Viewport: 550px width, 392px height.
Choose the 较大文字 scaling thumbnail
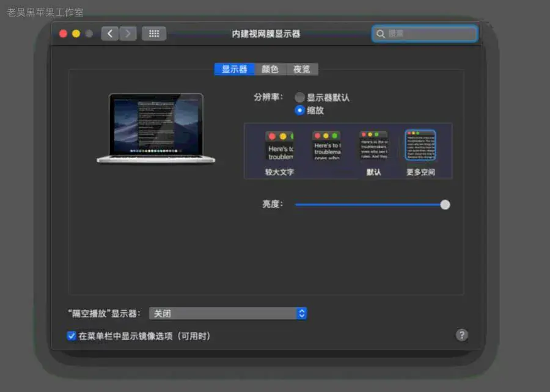point(279,146)
